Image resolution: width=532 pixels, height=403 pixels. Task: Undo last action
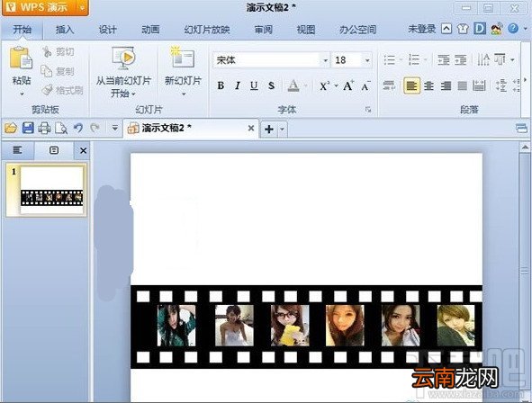[x=78, y=128]
